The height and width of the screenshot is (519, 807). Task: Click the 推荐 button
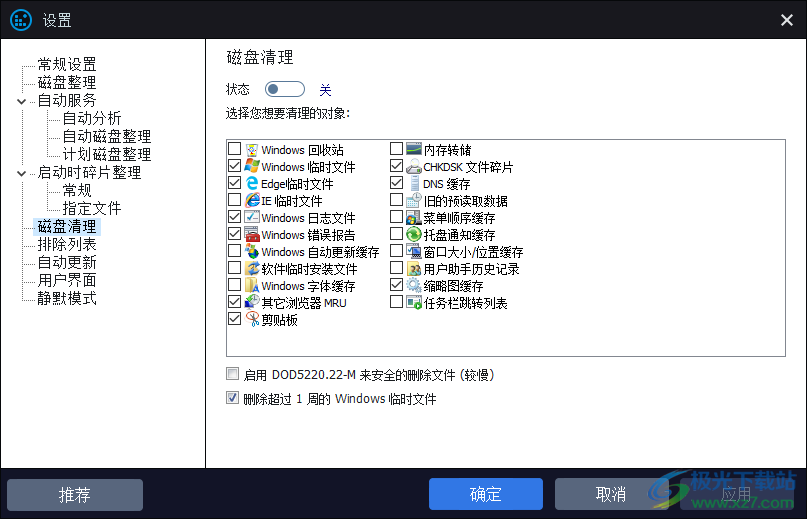75,495
